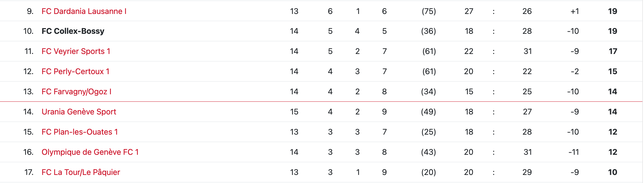
Task: Click the 15 points for FC Perly-Certoux
Action: coord(613,71)
